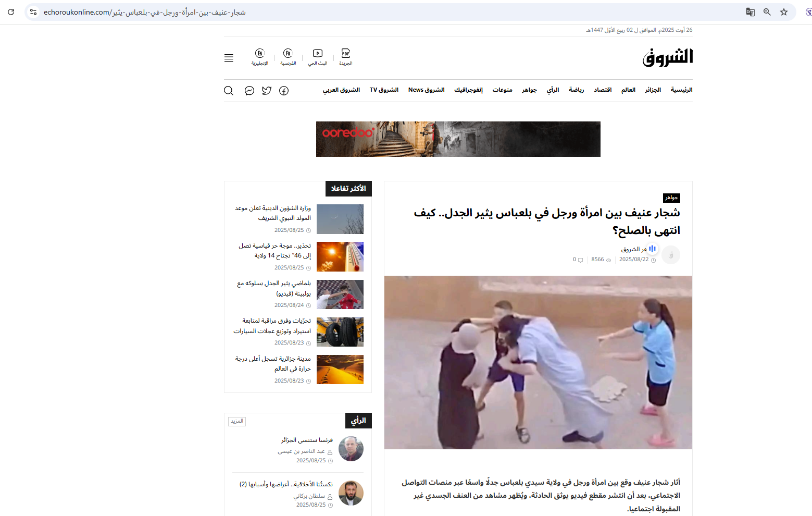This screenshot has height=516, width=812.
Task: Open the الشروق TV menu item
Action: [384, 90]
